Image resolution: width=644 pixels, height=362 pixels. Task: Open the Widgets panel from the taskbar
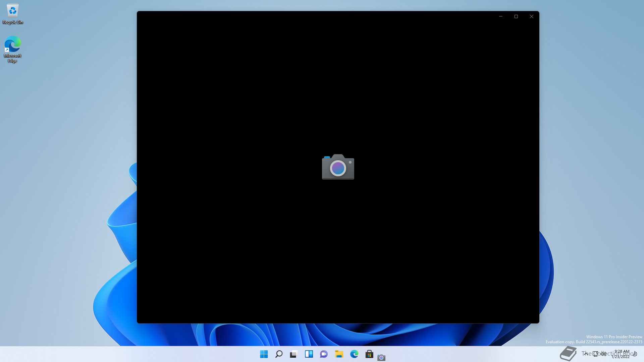click(309, 354)
